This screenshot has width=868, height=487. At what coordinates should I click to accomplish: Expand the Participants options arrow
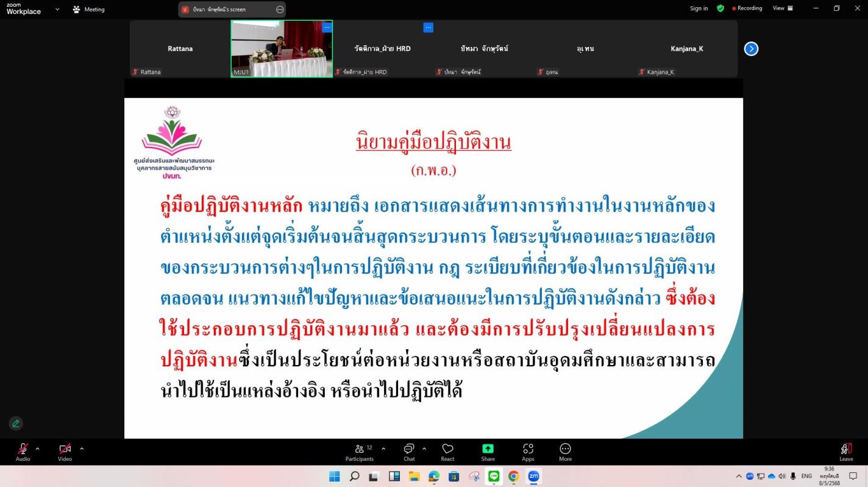(x=383, y=449)
